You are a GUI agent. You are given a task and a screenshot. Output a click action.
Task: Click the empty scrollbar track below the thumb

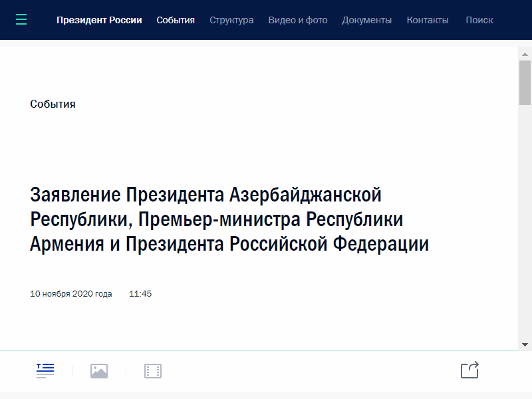525,221
